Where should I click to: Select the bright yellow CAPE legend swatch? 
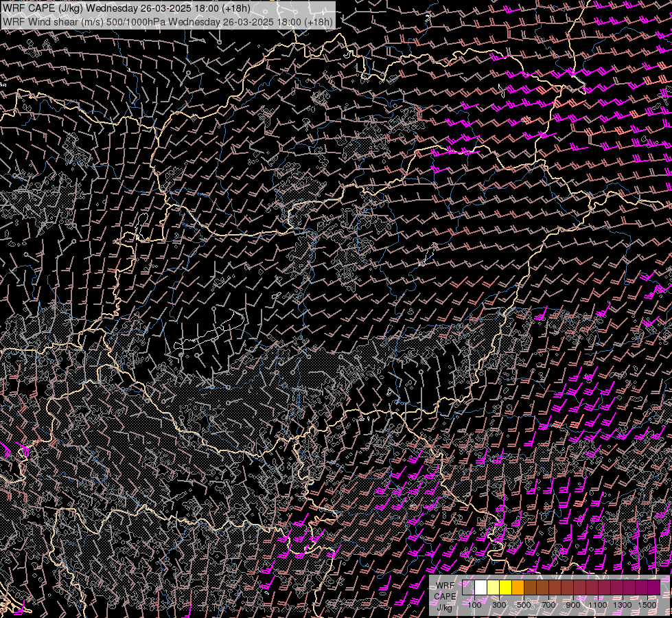[x=506, y=588]
